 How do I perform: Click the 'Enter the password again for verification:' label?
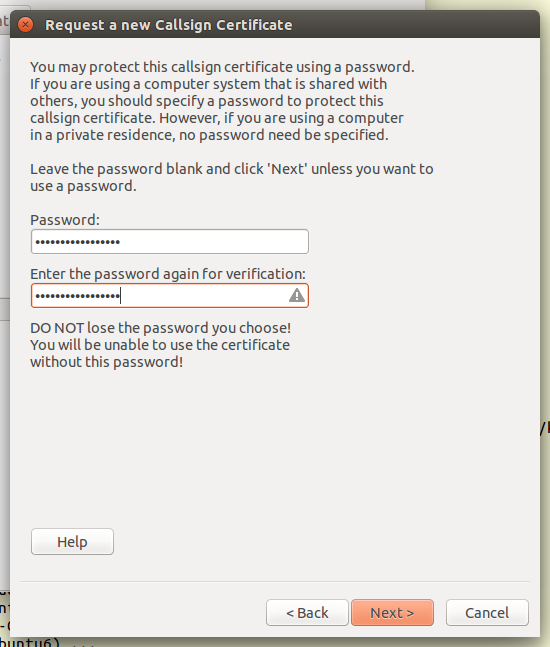[x=168, y=274]
